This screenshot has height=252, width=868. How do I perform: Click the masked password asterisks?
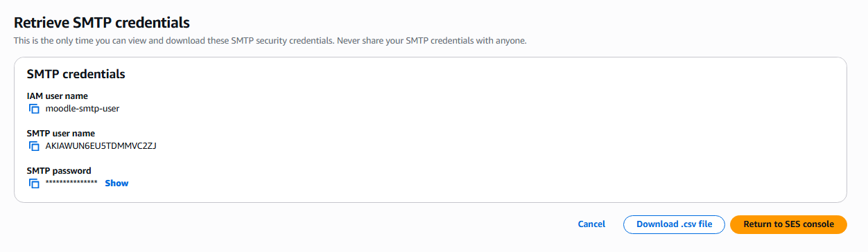[71, 183]
